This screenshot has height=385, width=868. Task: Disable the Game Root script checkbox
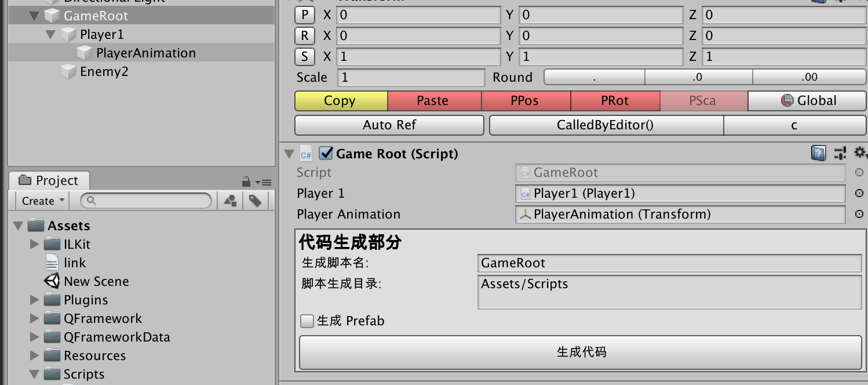[326, 153]
